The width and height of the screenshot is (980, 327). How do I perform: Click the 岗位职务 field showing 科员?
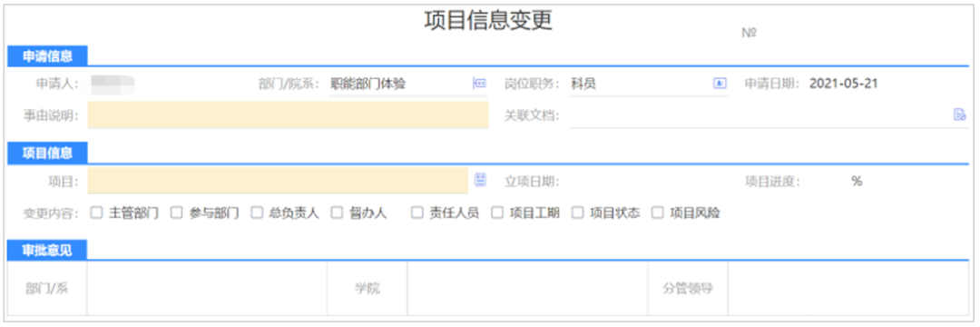tap(649, 84)
